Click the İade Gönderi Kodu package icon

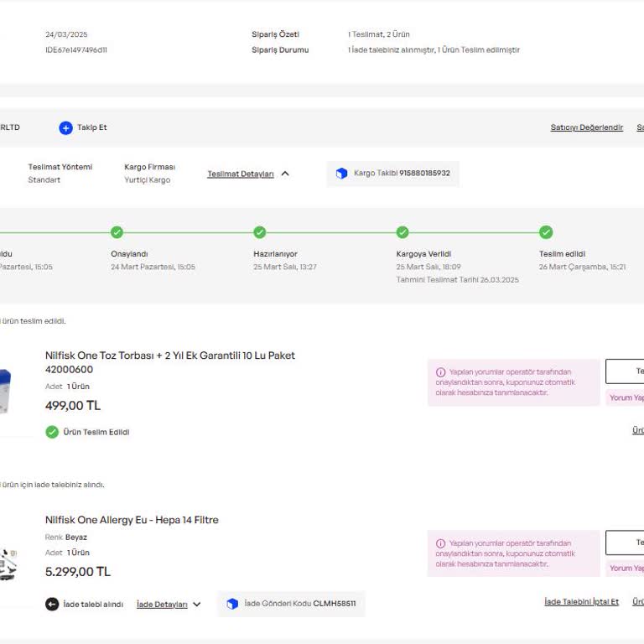tap(232, 604)
